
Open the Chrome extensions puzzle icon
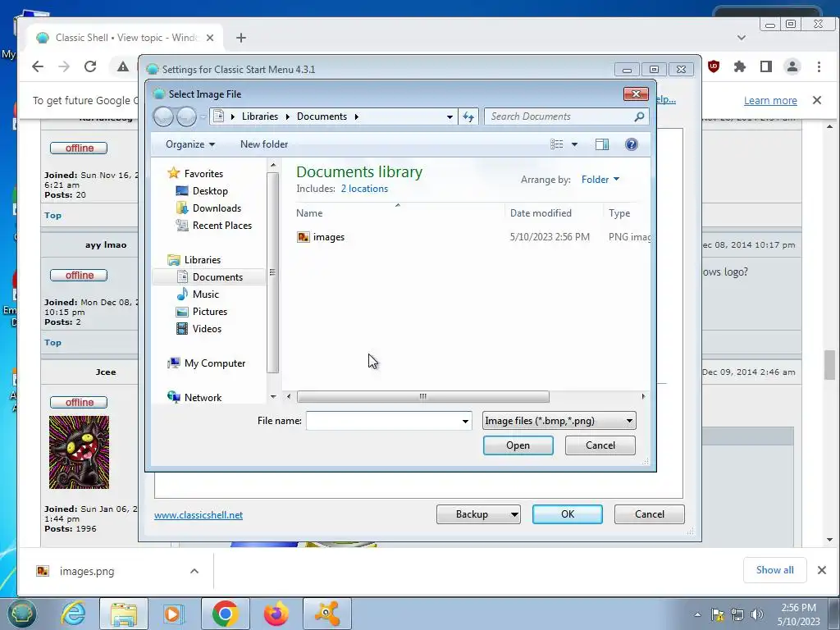(x=740, y=66)
